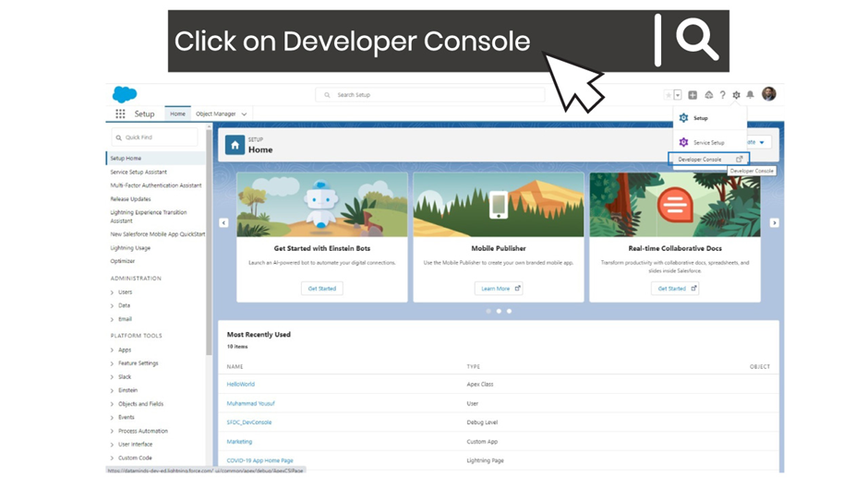Focus the Quick Find field
The width and height of the screenshot is (868, 488).
click(154, 137)
